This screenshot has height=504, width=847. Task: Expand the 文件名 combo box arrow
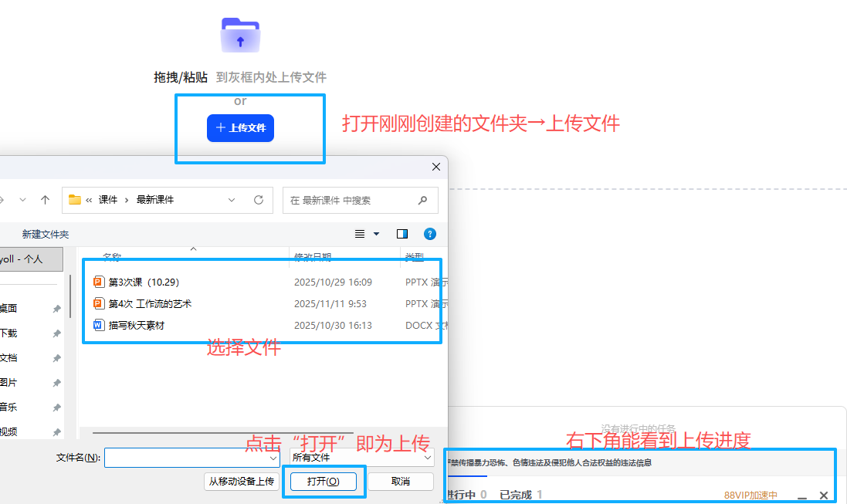273,458
